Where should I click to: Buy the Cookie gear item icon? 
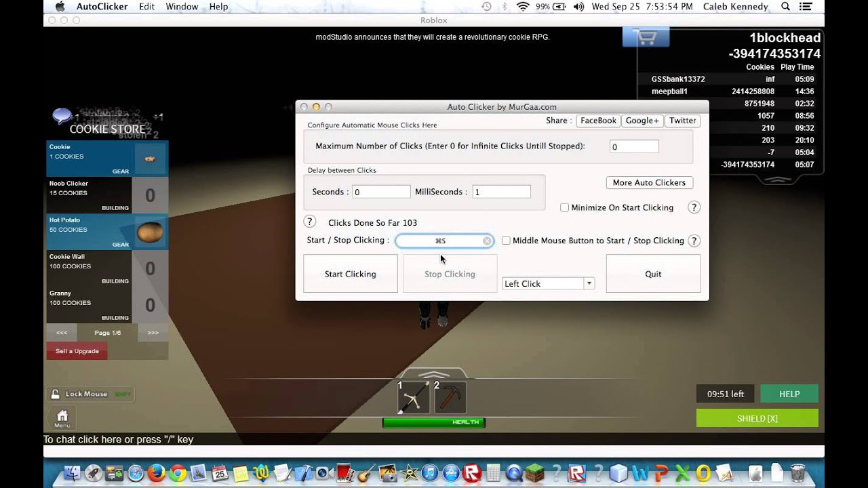coord(150,159)
